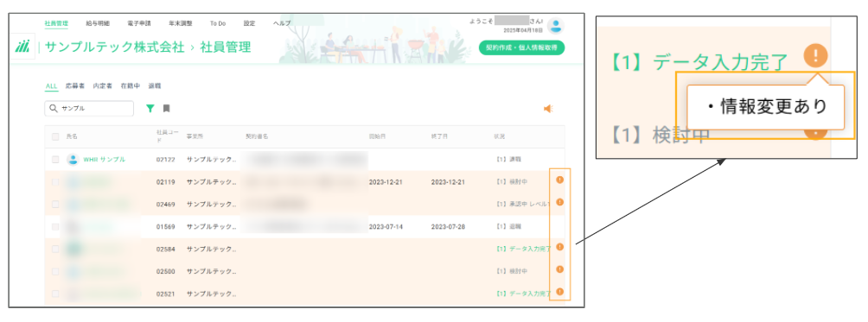Click the data entry complete status in row 02584
Viewport: 868px width, 322px height.
(524, 249)
